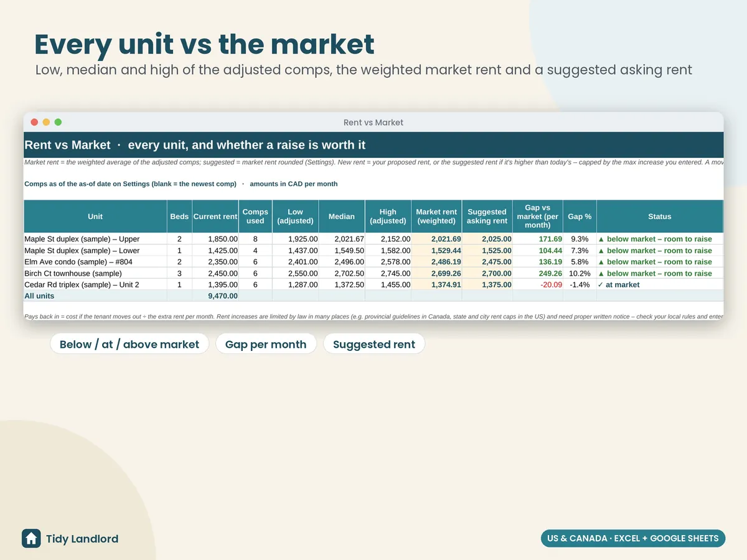Click the 'Rent vs Market' window title

tap(374, 123)
